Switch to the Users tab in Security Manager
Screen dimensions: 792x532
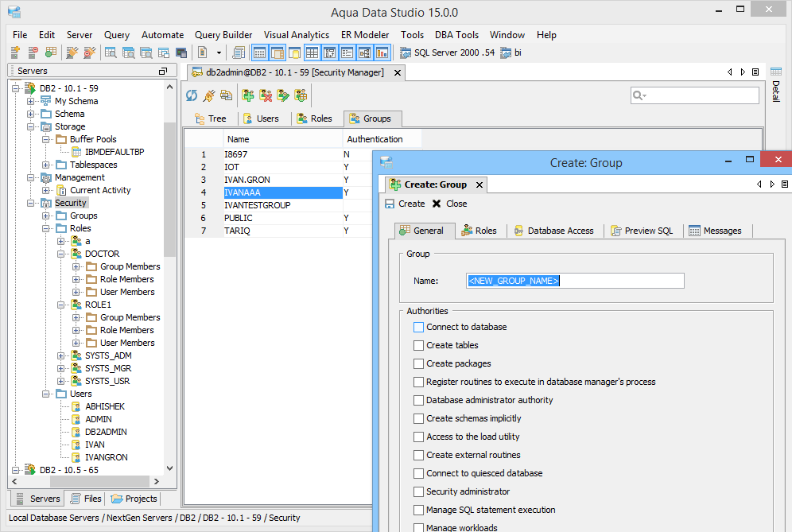click(261, 118)
